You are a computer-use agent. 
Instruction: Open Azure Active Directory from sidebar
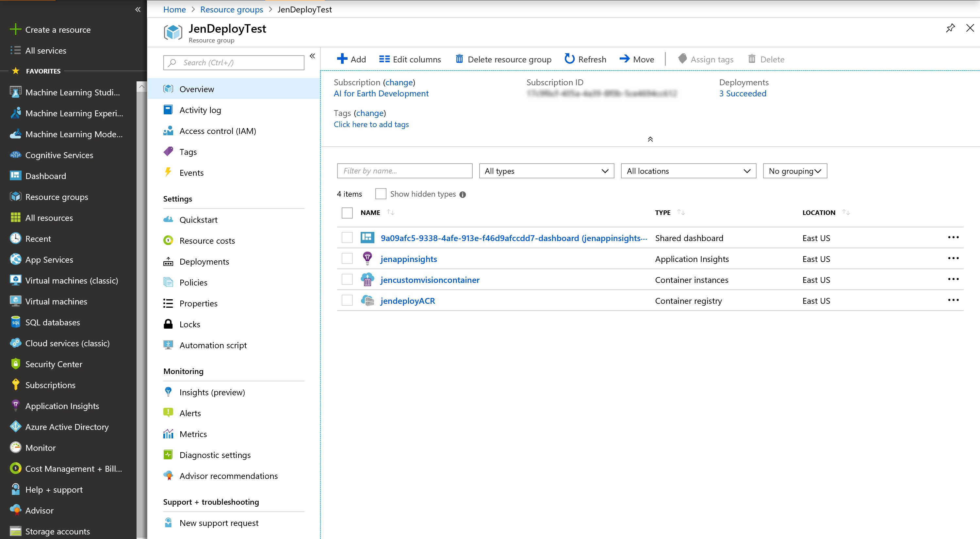coord(67,427)
